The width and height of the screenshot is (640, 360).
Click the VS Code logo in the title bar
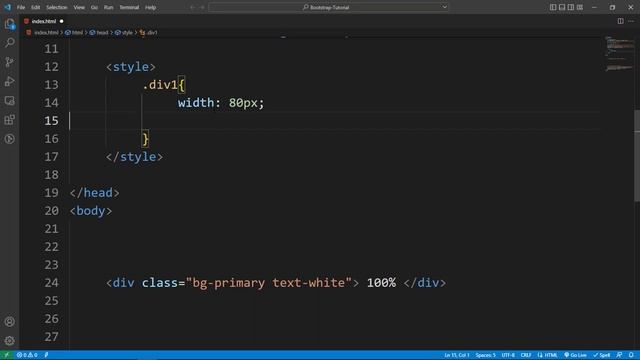coord(7,7)
